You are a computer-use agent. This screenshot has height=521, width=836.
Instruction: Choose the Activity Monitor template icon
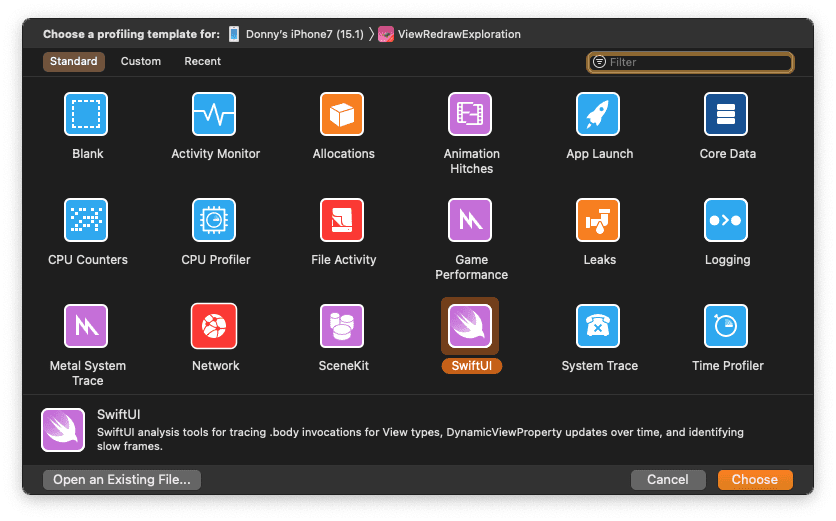[x=215, y=114]
